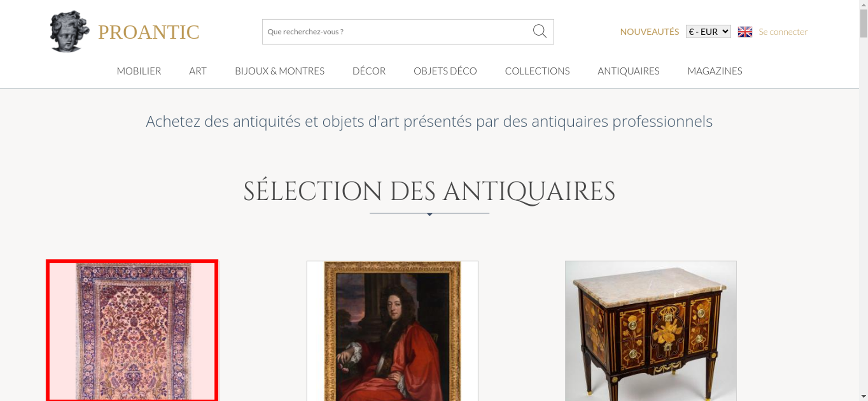The width and height of the screenshot is (868, 401).
Task: Open the € - EUR currency dropdown
Action: tap(708, 32)
